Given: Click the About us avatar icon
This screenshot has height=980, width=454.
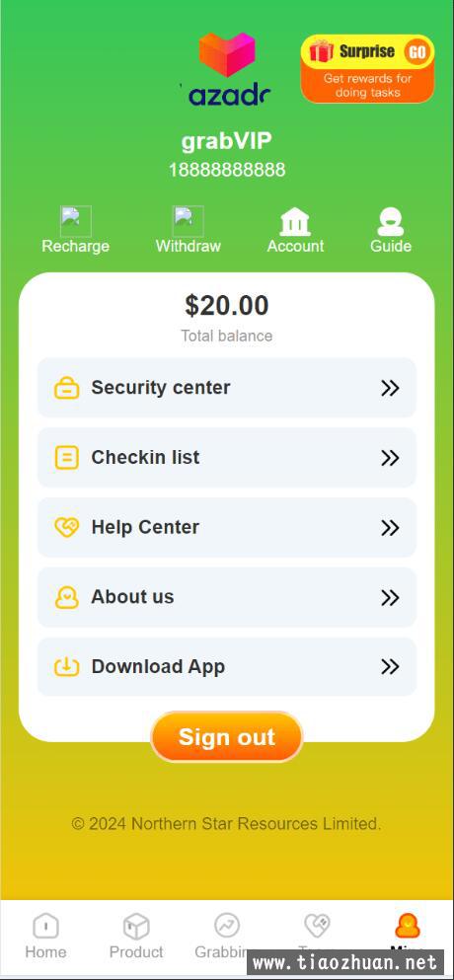Looking at the screenshot, I should (67, 597).
